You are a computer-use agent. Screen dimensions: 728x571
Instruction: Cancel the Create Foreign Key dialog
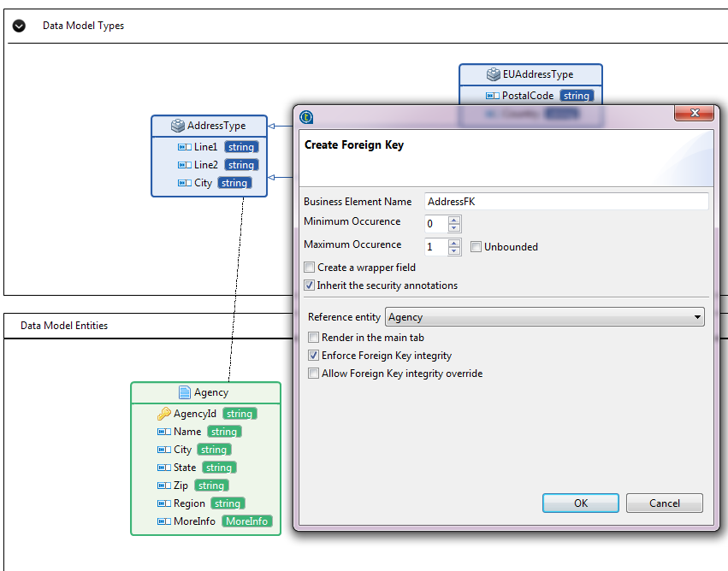point(664,503)
